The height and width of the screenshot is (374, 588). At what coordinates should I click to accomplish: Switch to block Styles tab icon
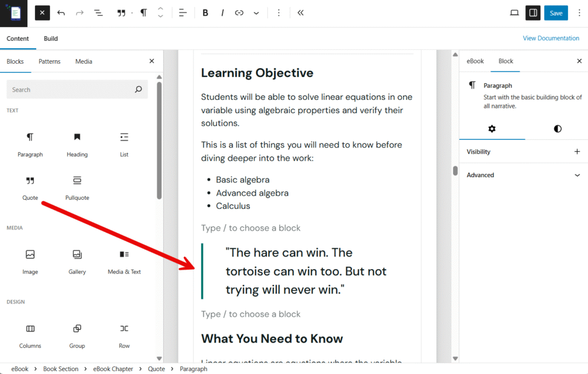point(557,129)
